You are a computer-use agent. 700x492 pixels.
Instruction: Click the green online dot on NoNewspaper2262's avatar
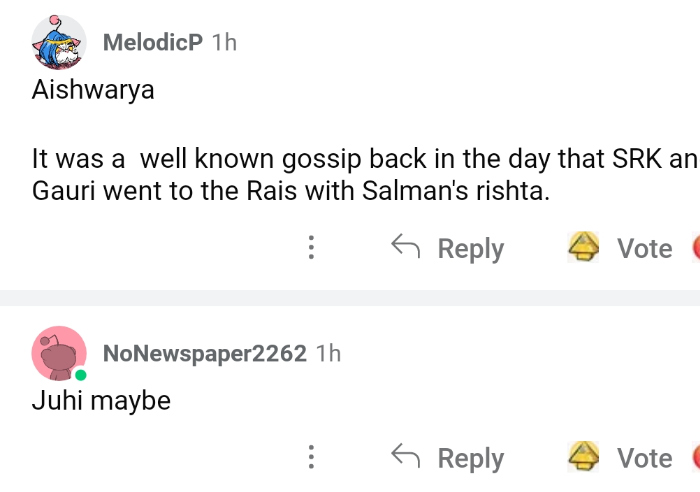click(x=80, y=376)
